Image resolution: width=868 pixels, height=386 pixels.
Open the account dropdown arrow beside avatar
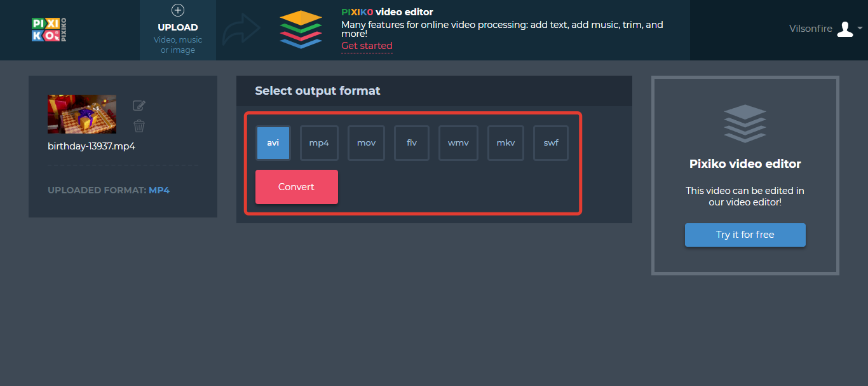click(x=860, y=28)
